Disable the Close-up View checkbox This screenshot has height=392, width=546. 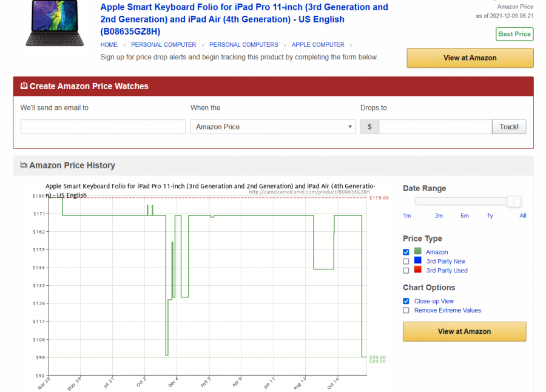coord(406,301)
